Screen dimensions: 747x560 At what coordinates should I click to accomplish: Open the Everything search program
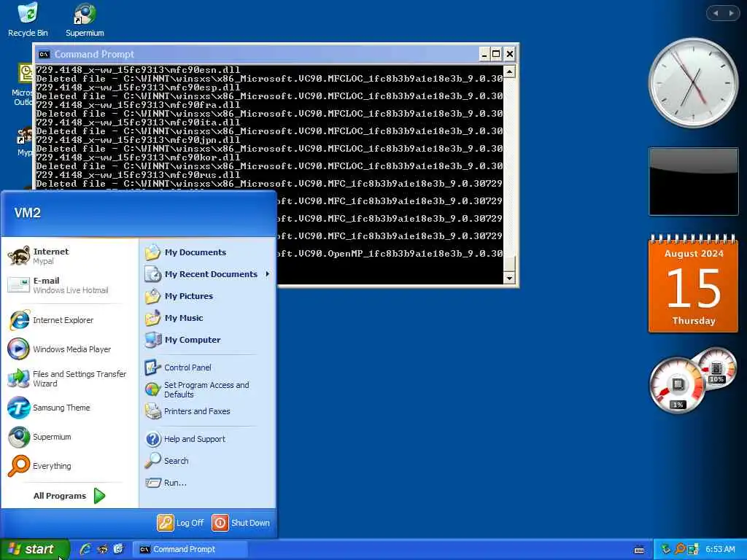pyautogui.click(x=69, y=466)
